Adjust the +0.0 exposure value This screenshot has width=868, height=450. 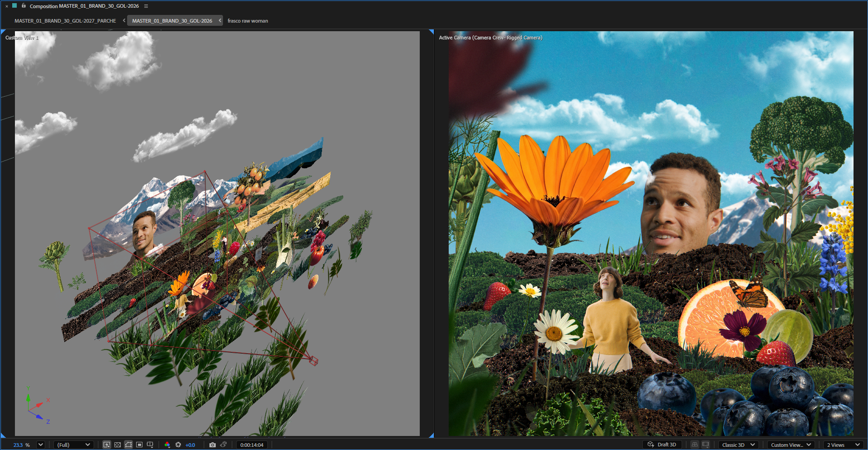(x=190, y=445)
